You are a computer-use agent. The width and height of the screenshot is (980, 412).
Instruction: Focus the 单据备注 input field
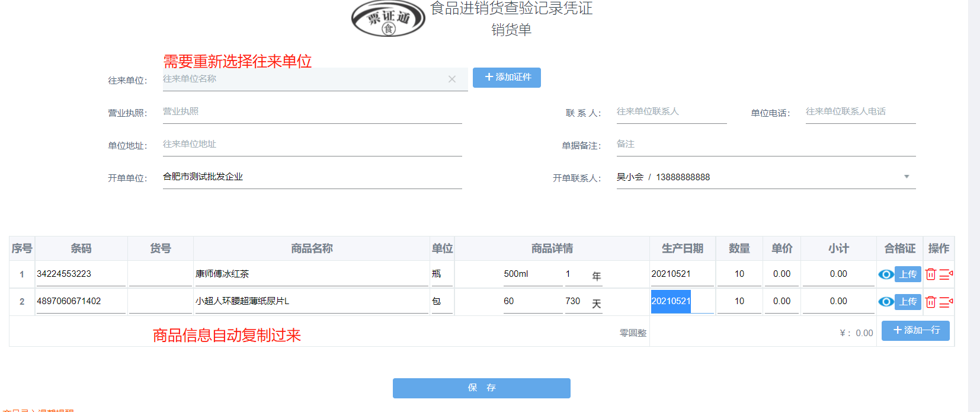766,144
